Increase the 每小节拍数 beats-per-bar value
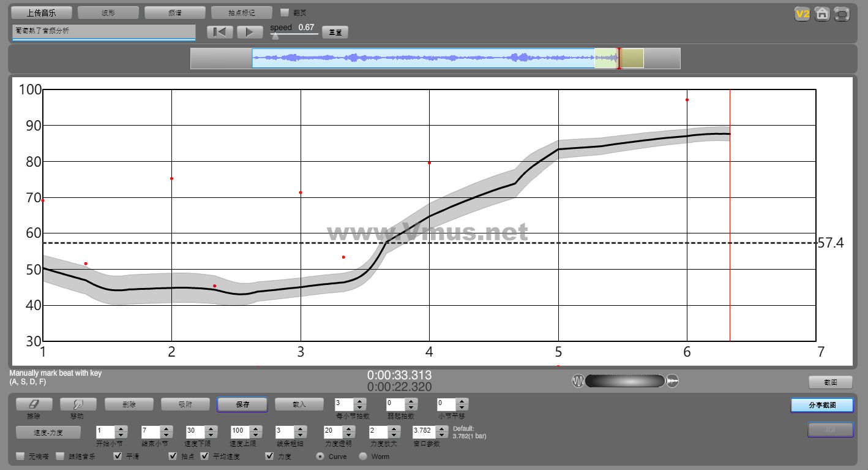 pyautogui.click(x=360, y=401)
